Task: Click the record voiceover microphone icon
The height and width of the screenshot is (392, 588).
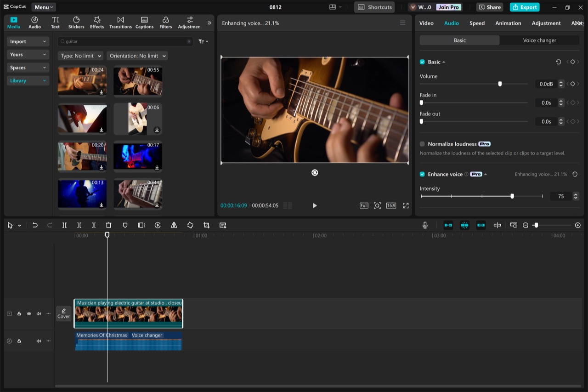Action: click(425, 225)
